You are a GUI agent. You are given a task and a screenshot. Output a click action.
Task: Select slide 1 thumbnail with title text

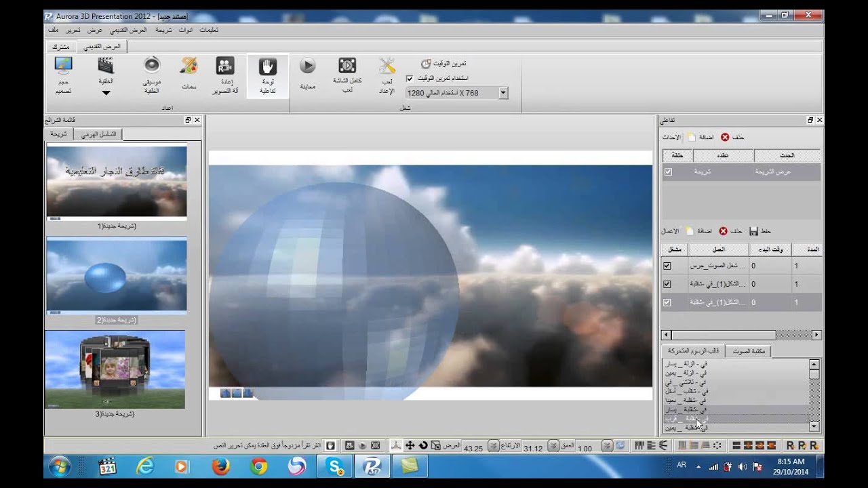(117, 182)
